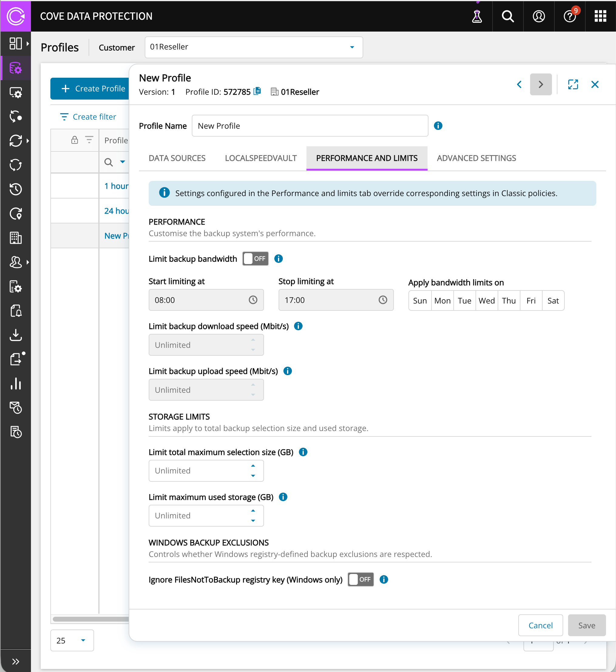Click the column filter icon in table header
The height and width of the screenshot is (672, 616).
[x=89, y=140]
